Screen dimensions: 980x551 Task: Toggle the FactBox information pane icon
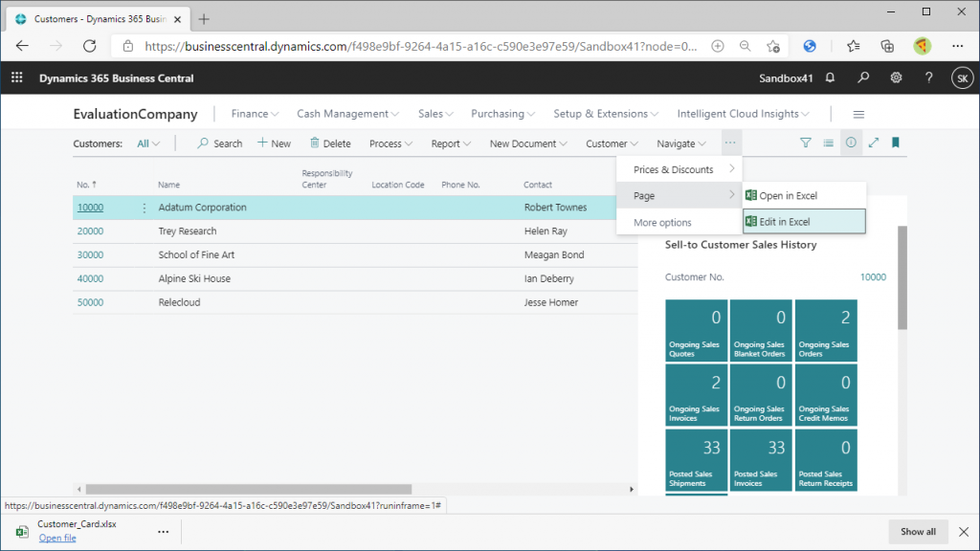coord(851,143)
